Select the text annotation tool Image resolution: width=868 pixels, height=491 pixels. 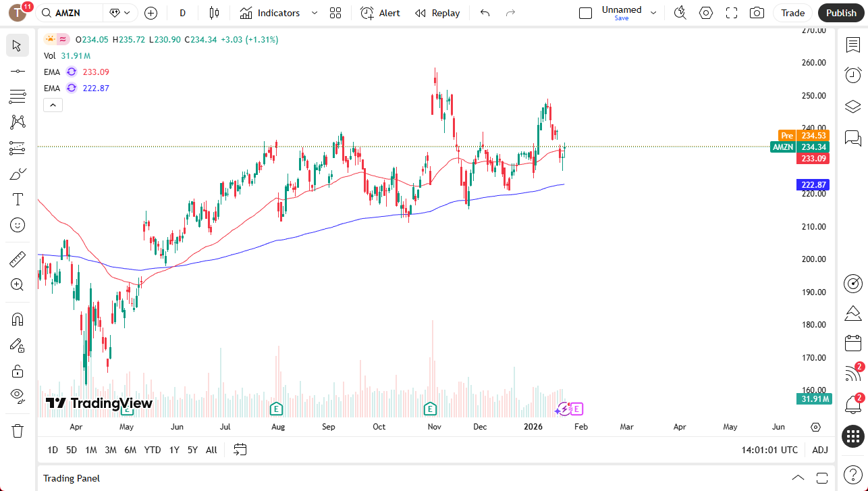(x=18, y=199)
